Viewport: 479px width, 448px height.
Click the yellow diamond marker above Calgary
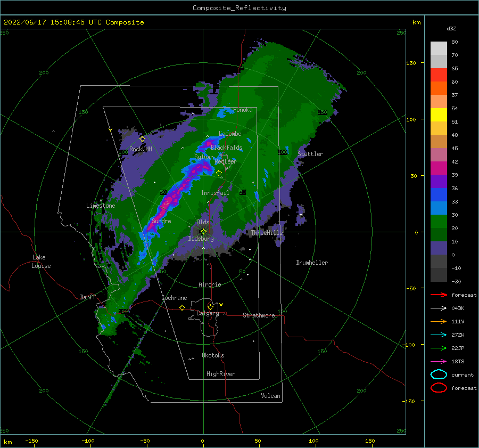[x=210, y=307]
